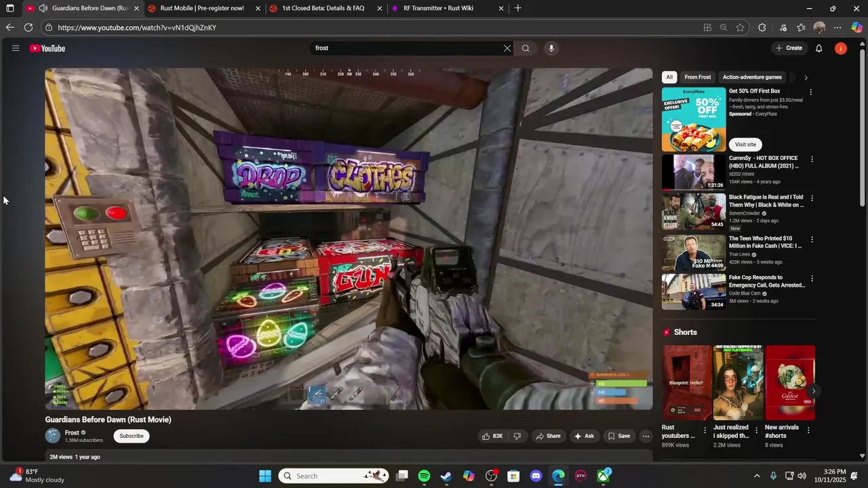Open the Windows Start menu

[x=265, y=476]
